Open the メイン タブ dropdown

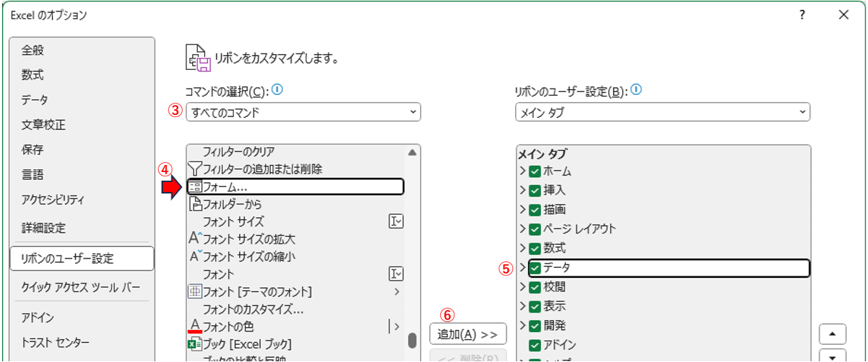click(662, 112)
